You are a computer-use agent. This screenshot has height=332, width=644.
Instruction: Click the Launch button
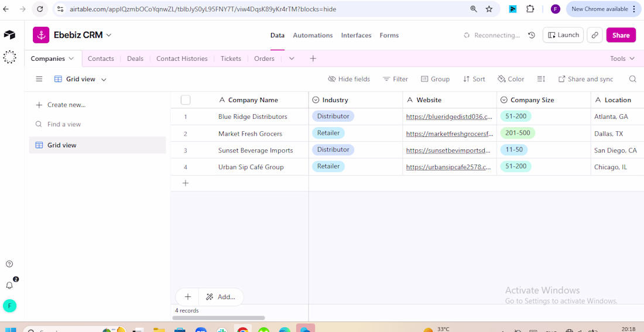click(563, 35)
